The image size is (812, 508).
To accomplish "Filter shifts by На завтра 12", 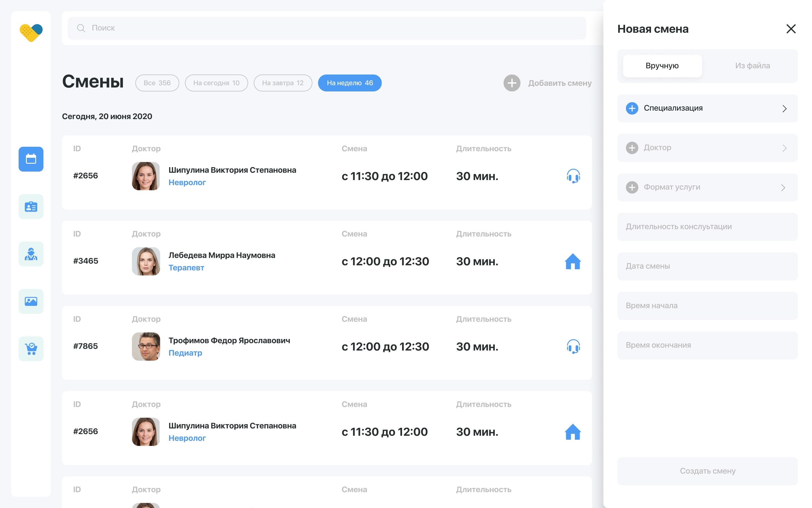I will pyautogui.click(x=283, y=83).
